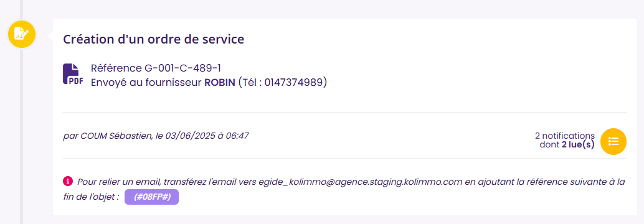Click the pink information icon
Viewport: 644px width, 224px height.
coord(68,180)
